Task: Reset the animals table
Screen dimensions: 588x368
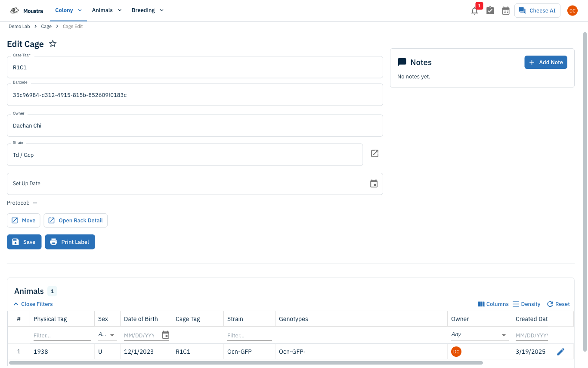Action: point(558,304)
